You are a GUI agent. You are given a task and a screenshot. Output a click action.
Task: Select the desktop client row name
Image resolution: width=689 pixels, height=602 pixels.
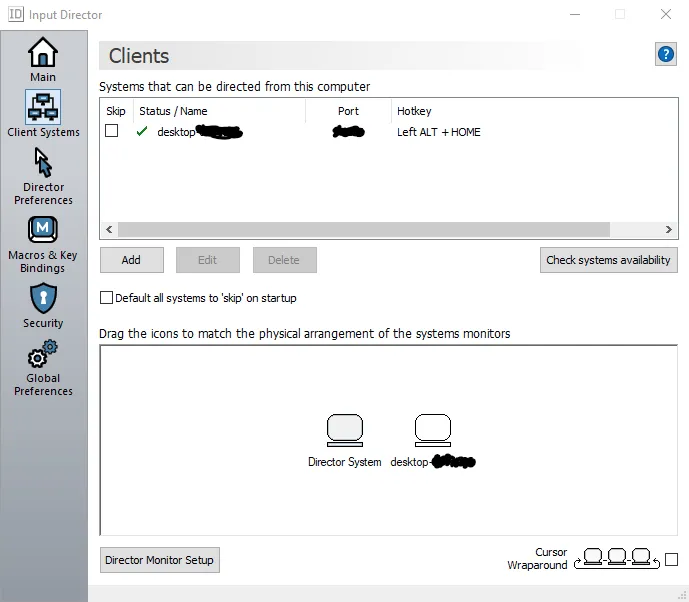pos(199,132)
